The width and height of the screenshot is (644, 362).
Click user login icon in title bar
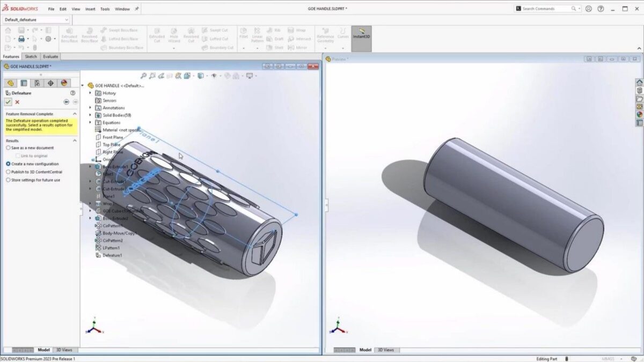click(x=589, y=9)
